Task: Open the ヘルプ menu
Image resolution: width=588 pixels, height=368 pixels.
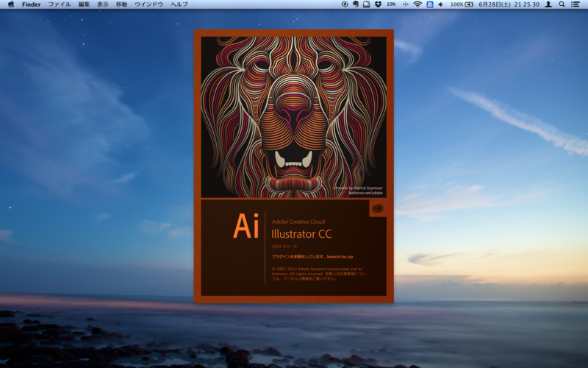Action: pyautogui.click(x=179, y=4)
